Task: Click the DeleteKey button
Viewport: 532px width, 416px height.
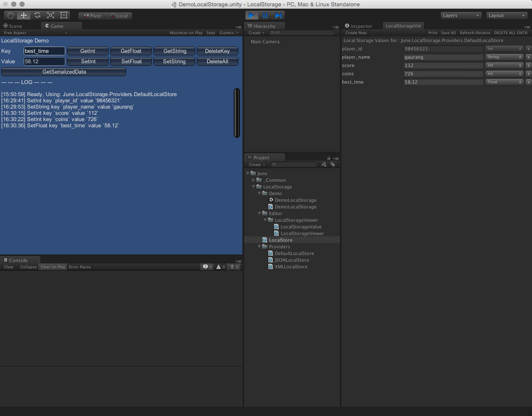Action: pos(218,51)
